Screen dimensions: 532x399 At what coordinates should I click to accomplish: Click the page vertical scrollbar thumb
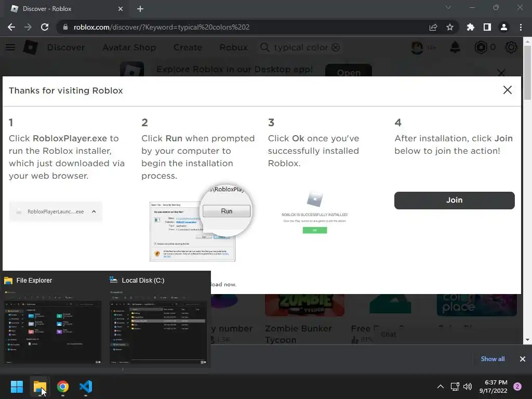(527, 72)
